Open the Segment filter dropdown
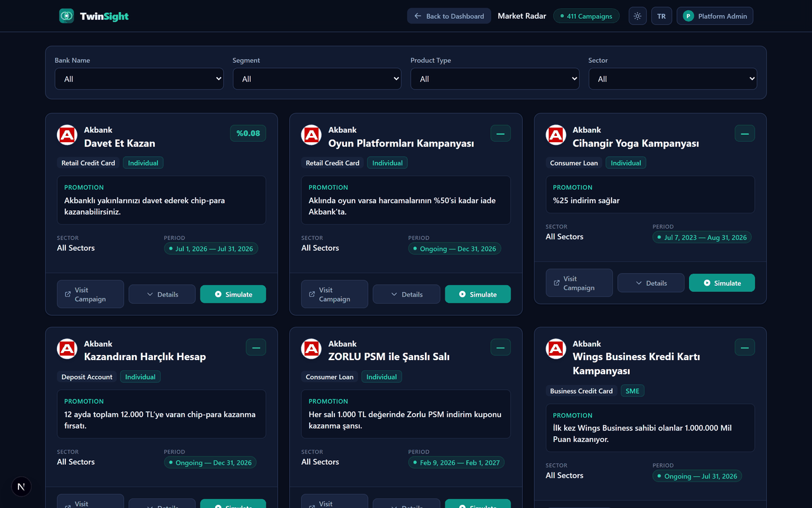The width and height of the screenshot is (812, 508). (x=317, y=79)
